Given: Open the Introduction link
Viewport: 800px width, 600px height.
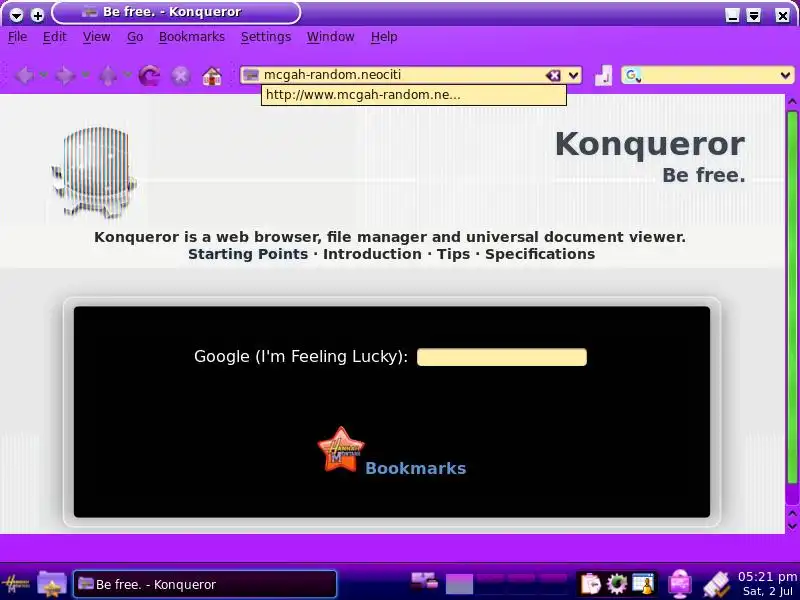Looking at the screenshot, I should pyautogui.click(x=372, y=254).
